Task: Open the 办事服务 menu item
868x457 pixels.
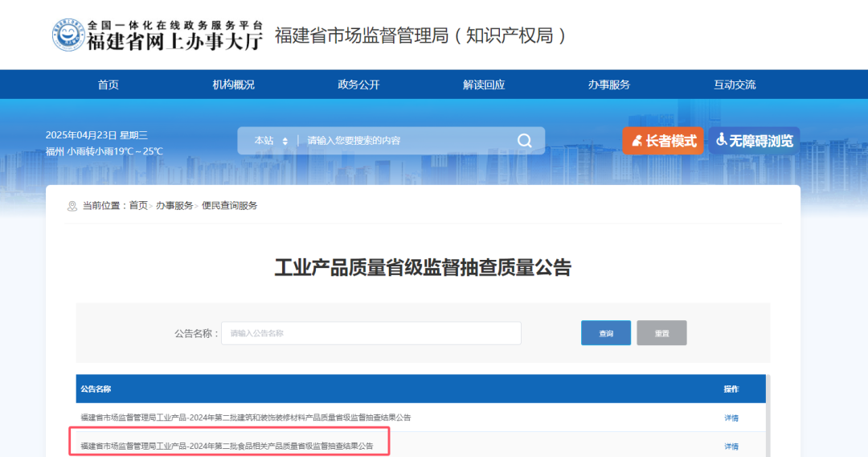Action: click(609, 84)
